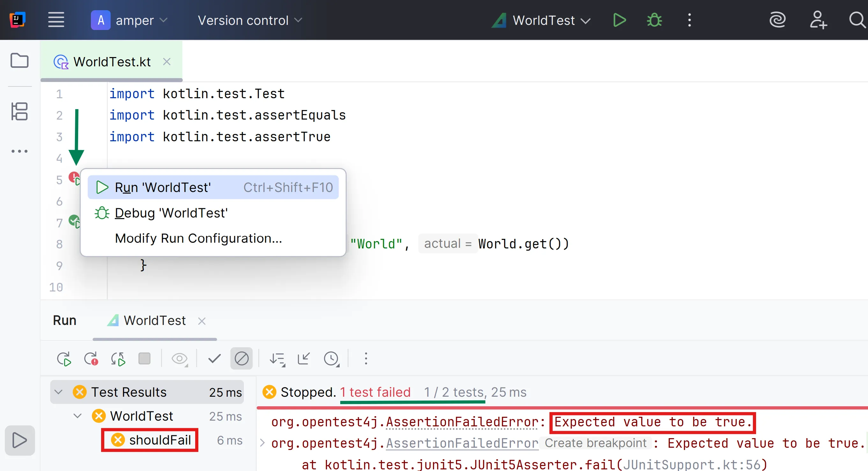Collapse the Test Results tree node
The image size is (868, 471).
pos(59,392)
